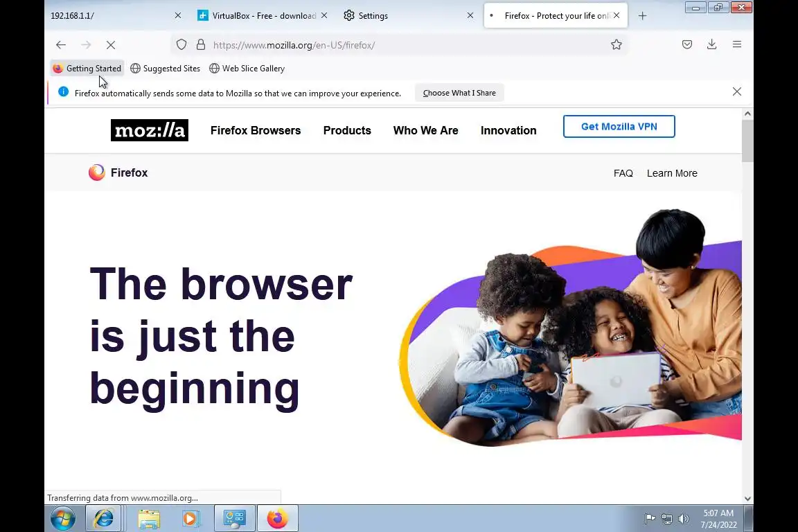798x532 pixels.
Task: Open the Learn More link
Action: (x=672, y=173)
